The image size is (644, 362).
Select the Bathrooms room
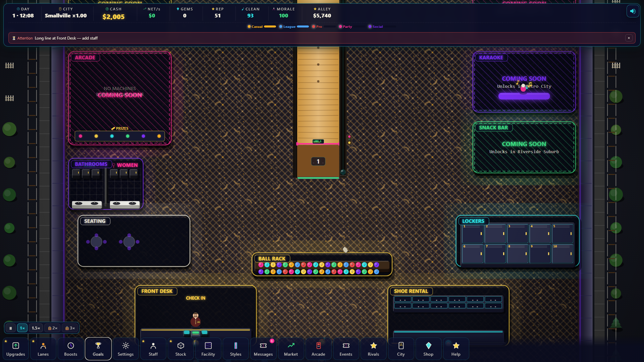pyautogui.click(x=106, y=184)
